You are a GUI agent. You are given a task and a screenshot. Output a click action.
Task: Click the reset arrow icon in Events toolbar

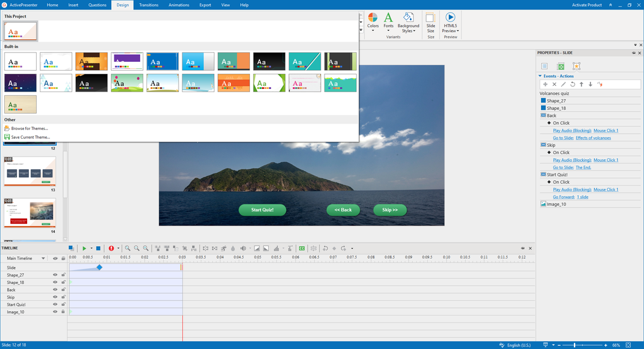coord(573,84)
